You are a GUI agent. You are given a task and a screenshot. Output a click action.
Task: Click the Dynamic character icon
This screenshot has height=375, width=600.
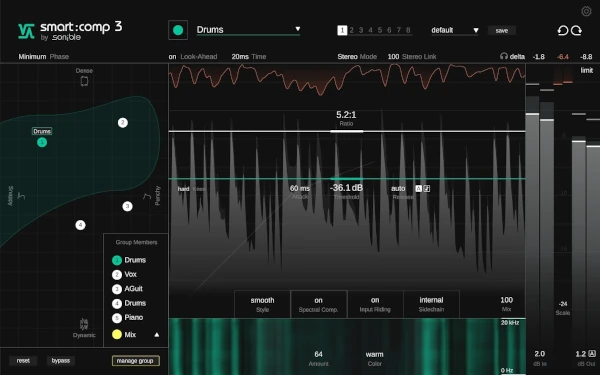[x=84, y=324]
